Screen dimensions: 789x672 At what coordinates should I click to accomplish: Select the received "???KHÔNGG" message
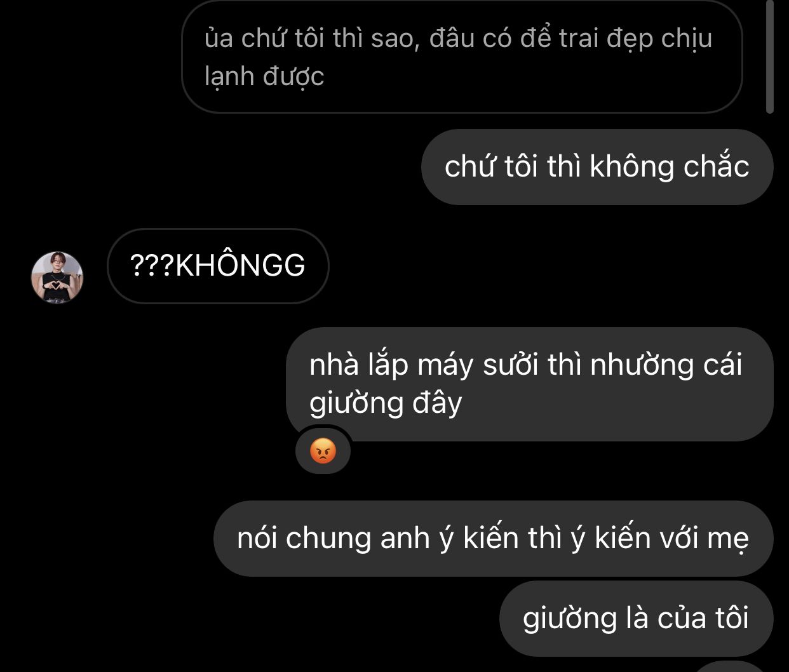coord(218,265)
